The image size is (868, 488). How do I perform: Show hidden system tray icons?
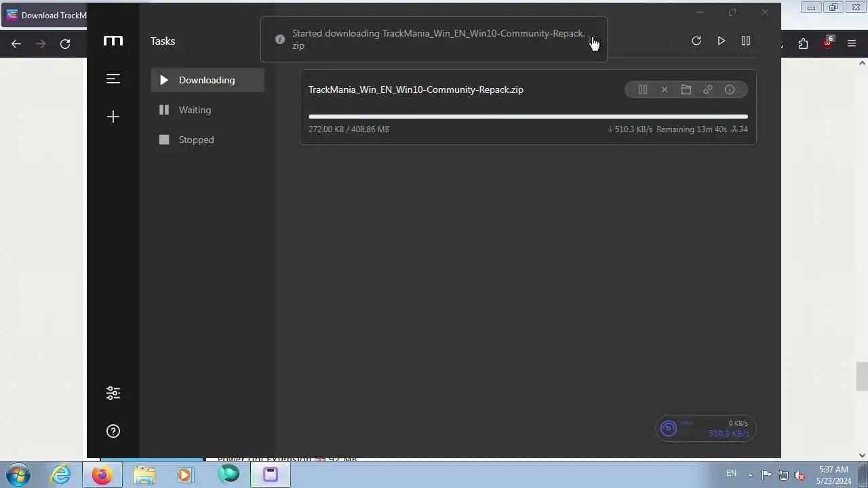[750, 475]
